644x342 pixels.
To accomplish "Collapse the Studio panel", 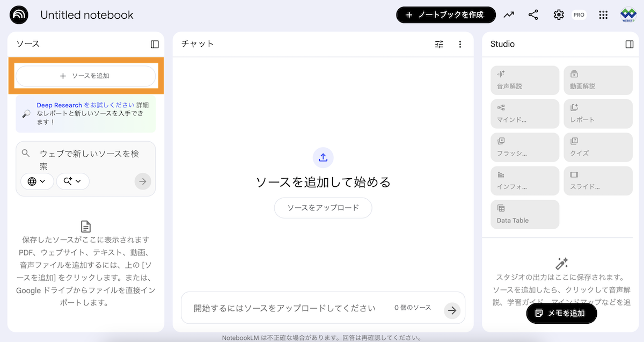I will [630, 45].
